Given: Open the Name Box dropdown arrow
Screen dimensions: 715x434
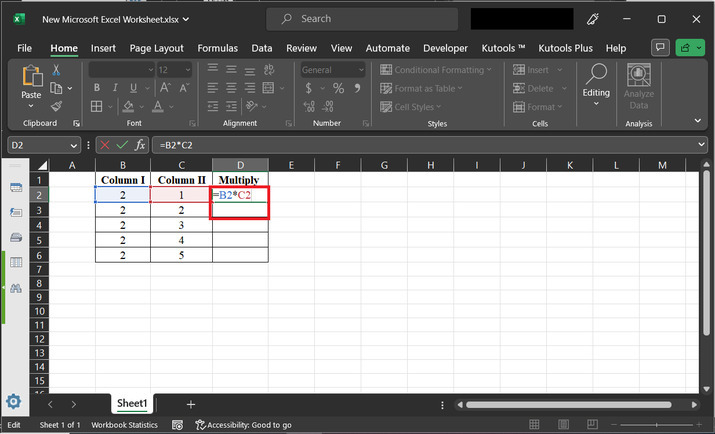Looking at the screenshot, I should 73,145.
